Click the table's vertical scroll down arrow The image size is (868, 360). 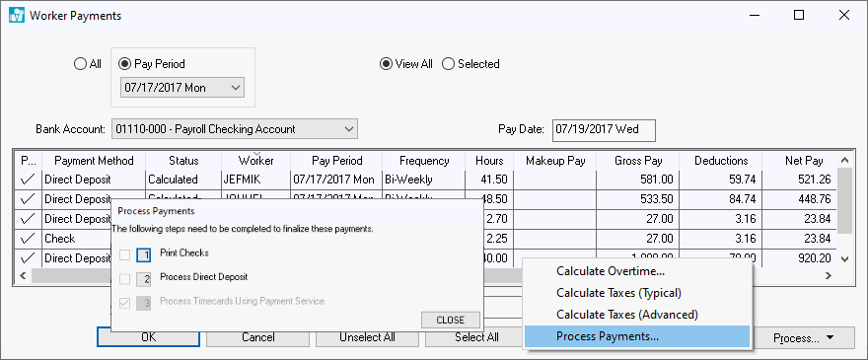844,258
